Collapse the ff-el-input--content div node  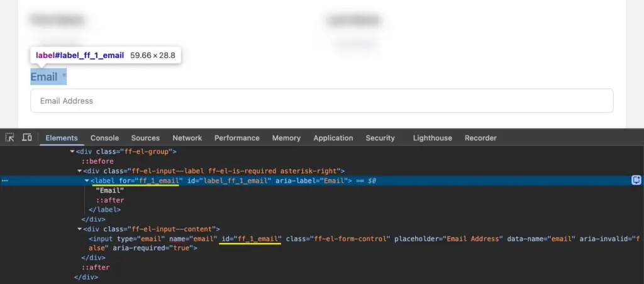tap(80, 229)
